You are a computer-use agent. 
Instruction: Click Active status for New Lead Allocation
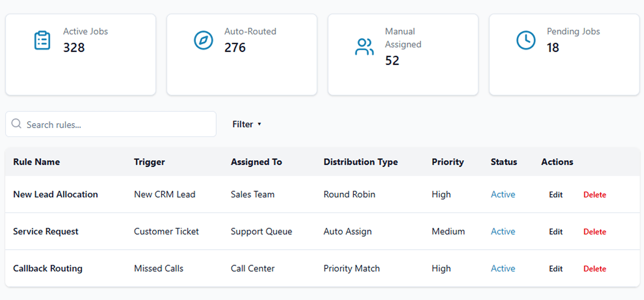click(503, 195)
